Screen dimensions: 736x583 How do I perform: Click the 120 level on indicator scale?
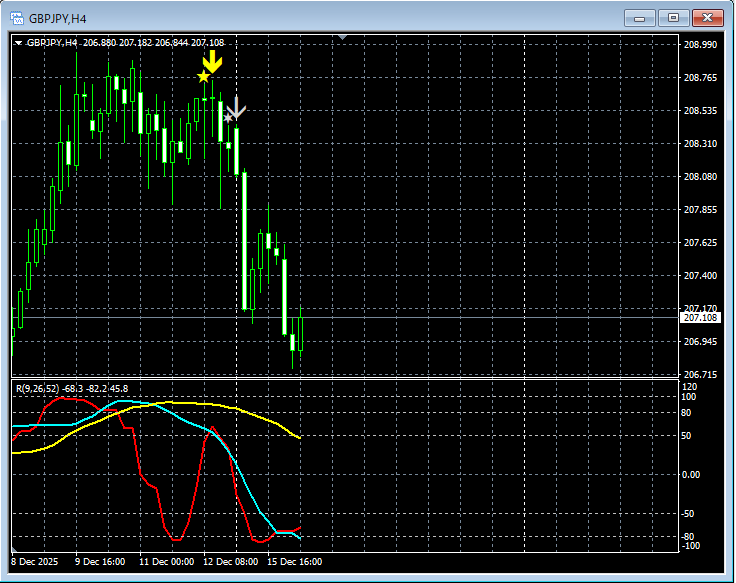coord(690,387)
